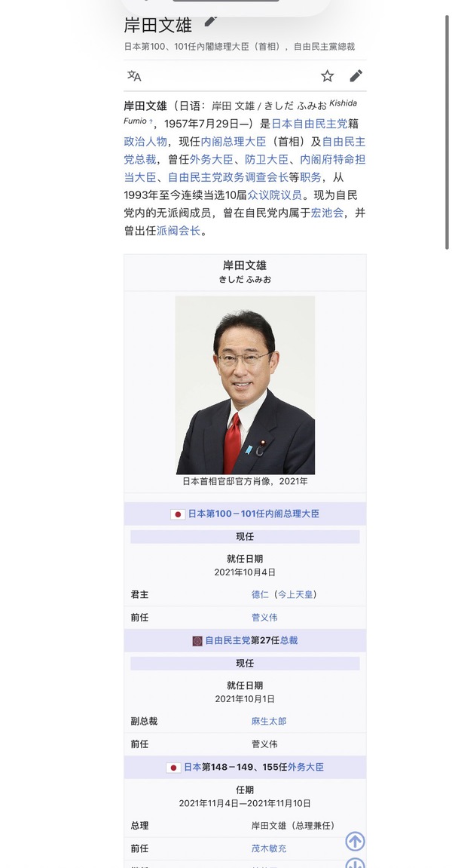The width and height of the screenshot is (452, 868).
Task: Open predecessor 菅义伟 link
Action: (264, 617)
